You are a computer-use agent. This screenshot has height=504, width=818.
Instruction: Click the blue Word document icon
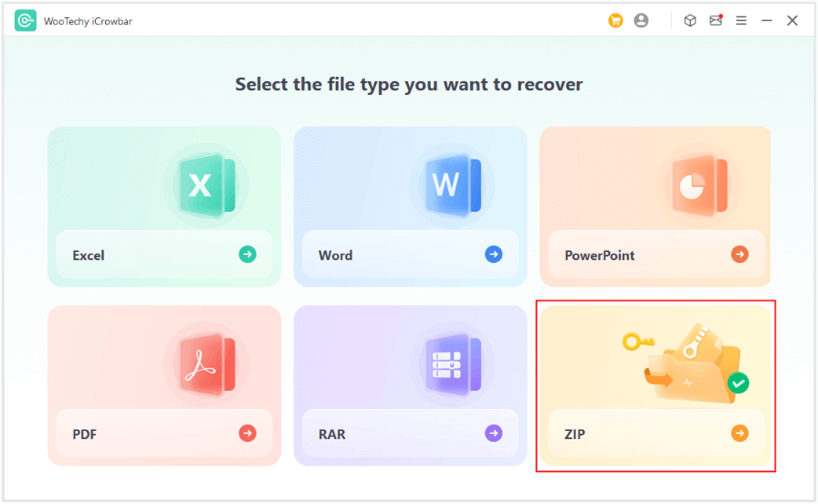pos(451,185)
